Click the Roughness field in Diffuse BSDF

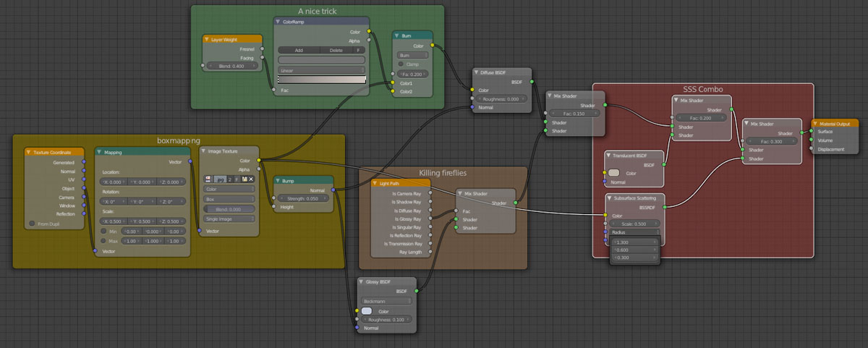coord(503,99)
